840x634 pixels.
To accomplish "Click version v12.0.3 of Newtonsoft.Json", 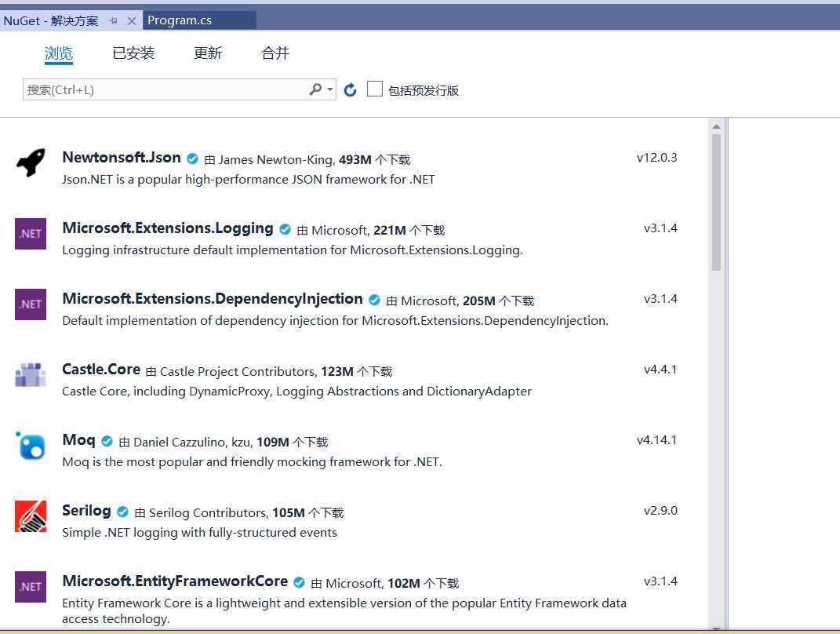I will (x=656, y=158).
